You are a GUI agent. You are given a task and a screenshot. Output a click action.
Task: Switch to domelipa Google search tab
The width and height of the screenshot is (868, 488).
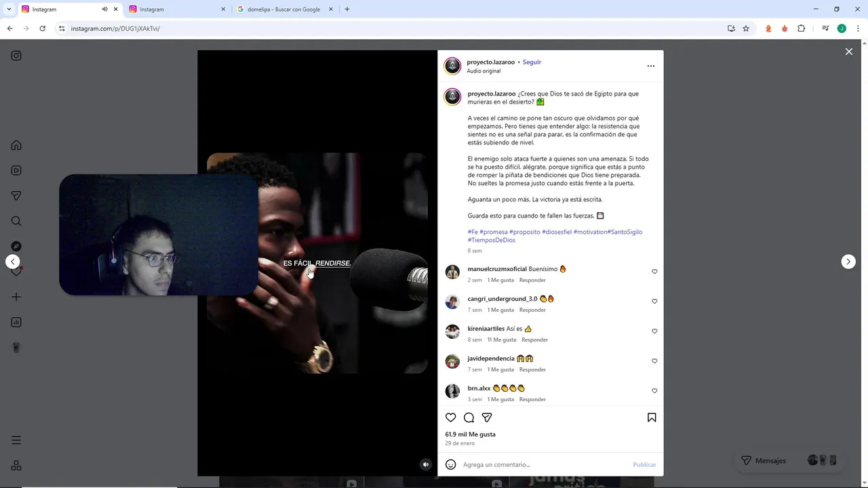pos(285,9)
